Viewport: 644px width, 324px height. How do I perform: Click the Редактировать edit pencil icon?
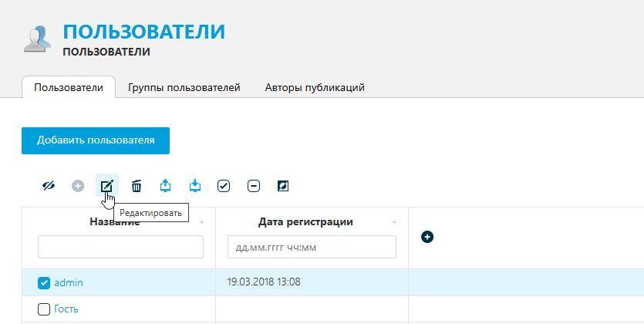point(106,186)
